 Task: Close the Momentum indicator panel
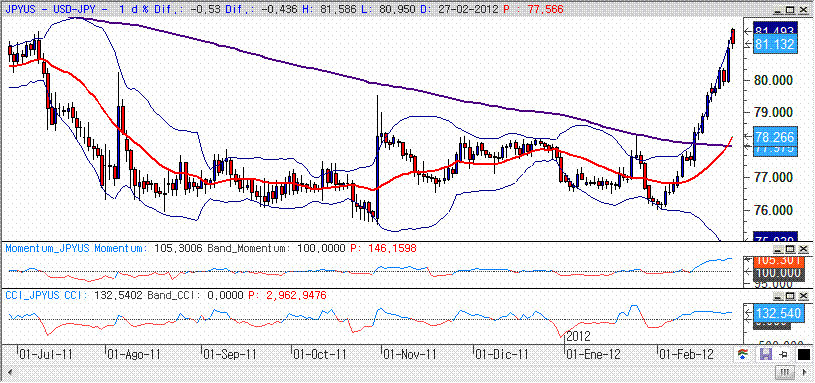(803, 249)
